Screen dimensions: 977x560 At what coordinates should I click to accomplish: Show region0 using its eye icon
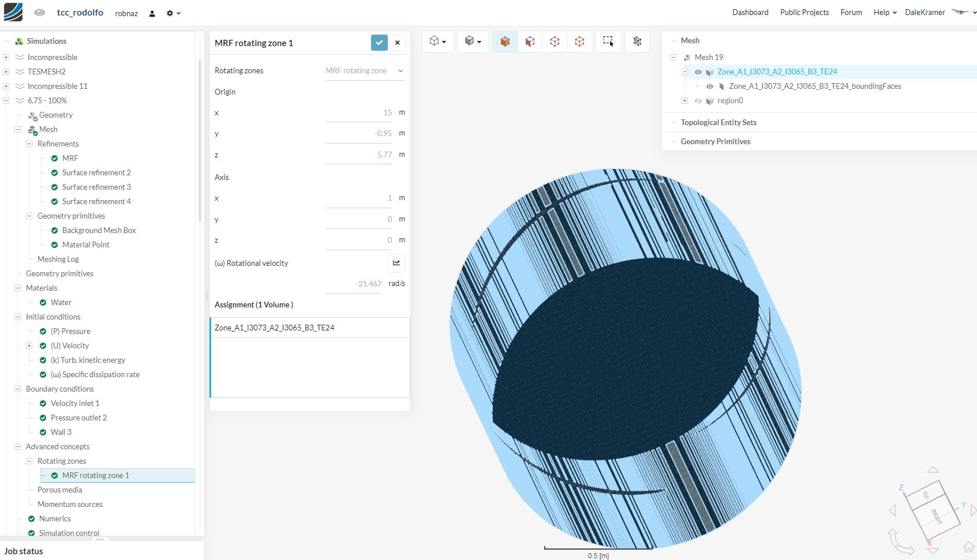[x=698, y=101]
